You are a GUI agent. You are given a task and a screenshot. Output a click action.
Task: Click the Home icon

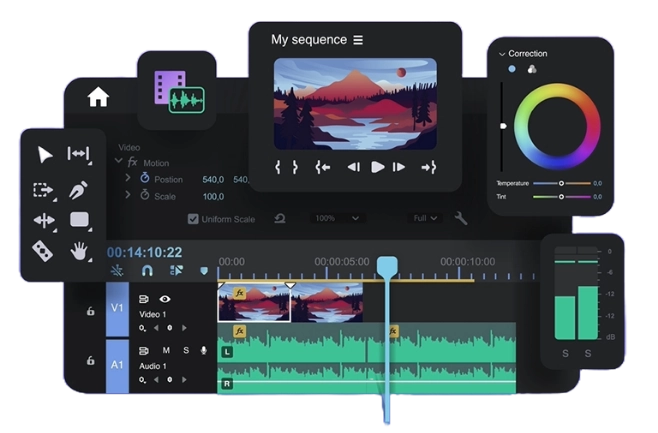point(98,97)
